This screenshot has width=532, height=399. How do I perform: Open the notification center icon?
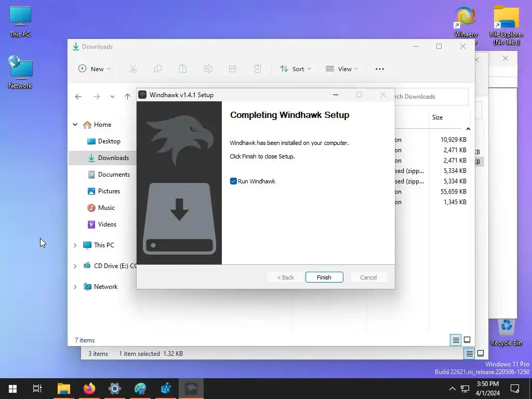515,389
